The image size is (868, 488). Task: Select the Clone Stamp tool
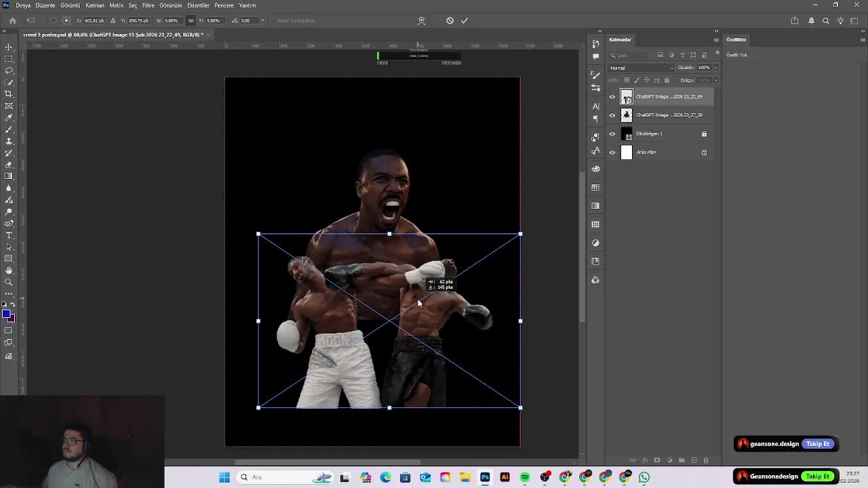click(9, 141)
